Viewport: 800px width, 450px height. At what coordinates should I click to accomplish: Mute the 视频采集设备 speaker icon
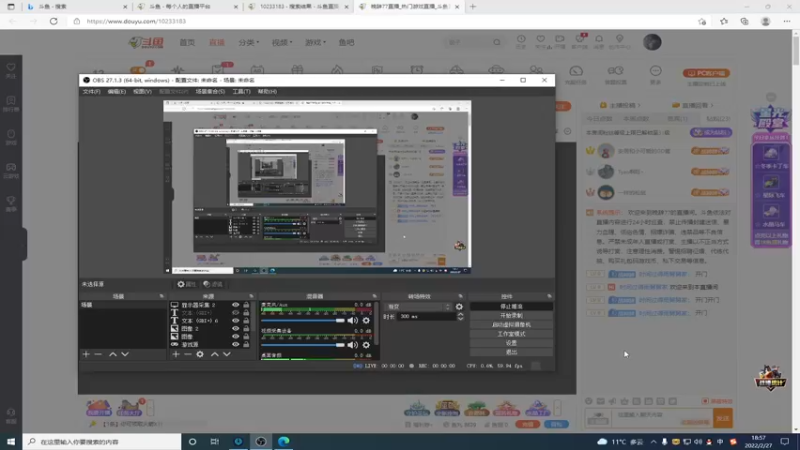pyautogui.click(x=352, y=345)
